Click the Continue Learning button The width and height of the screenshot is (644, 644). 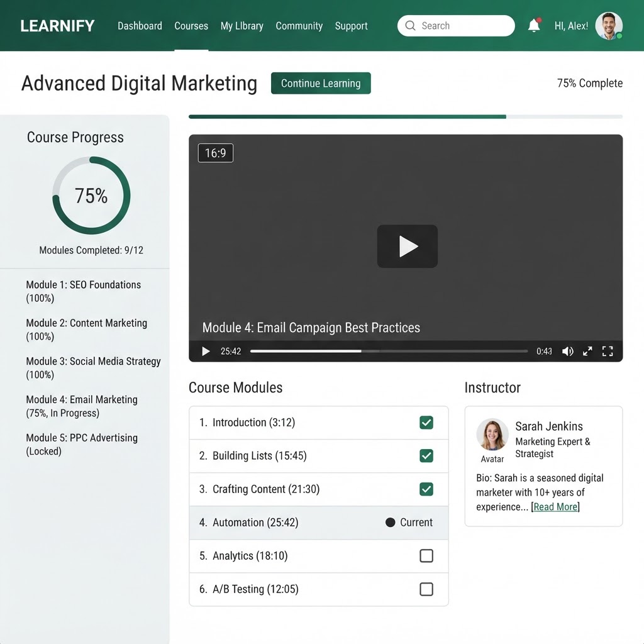click(x=321, y=83)
